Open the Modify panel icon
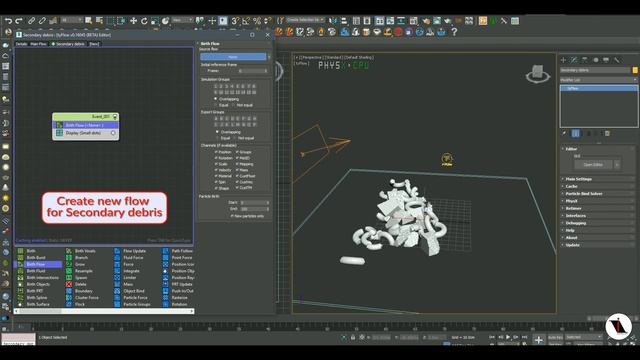Image resolution: width=640 pixels, height=360 pixels. point(574,60)
